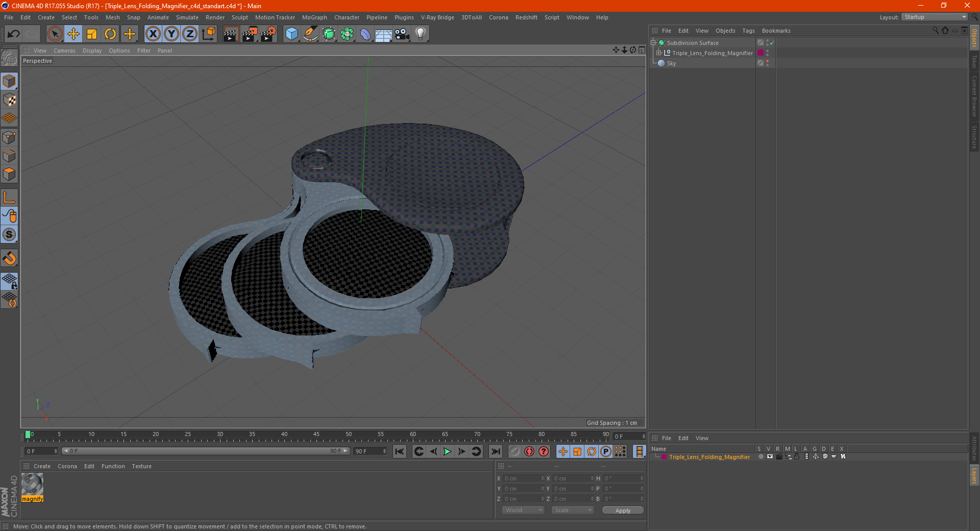
Task: Toggle Snap enable button
Action: (9, 258)
